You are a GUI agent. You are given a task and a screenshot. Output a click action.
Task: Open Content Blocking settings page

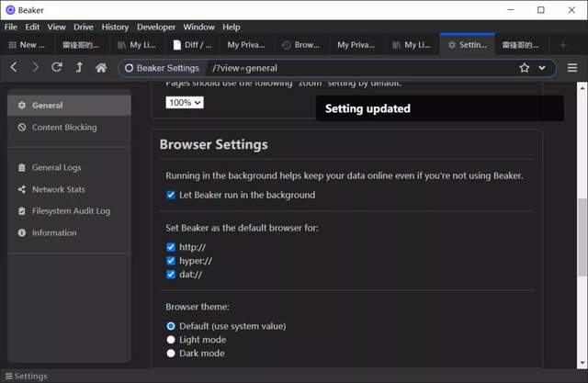pyautogui.click(x=63, y=128)
